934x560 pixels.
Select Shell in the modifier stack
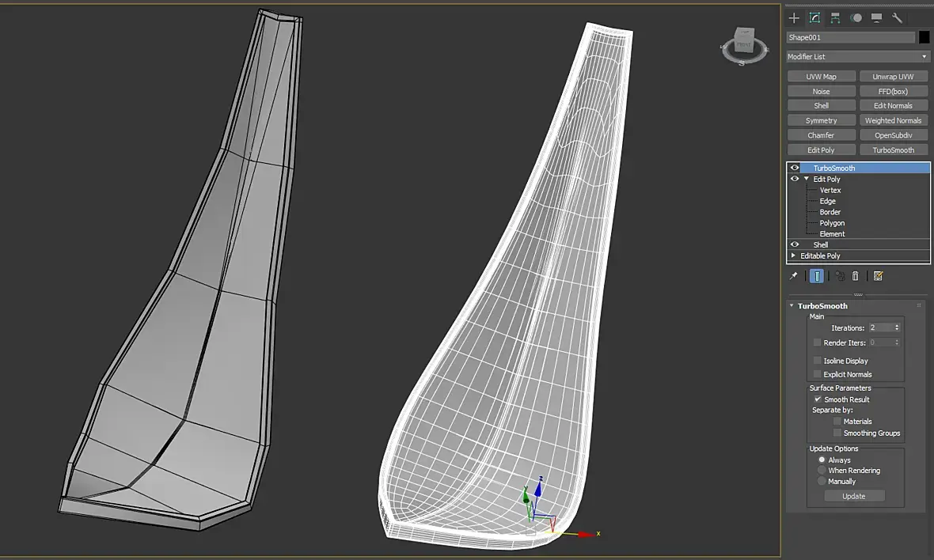pyautogui.click(x=821, y=244)
